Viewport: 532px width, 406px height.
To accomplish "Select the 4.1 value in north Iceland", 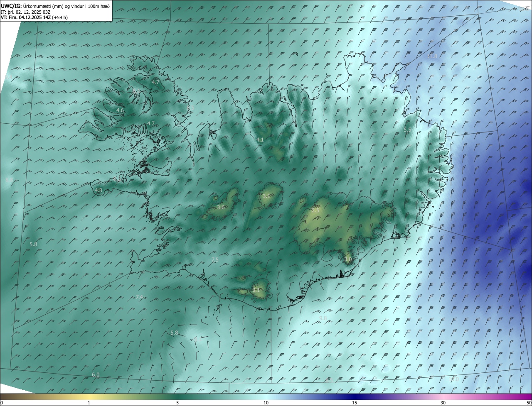I will (260, 140).
